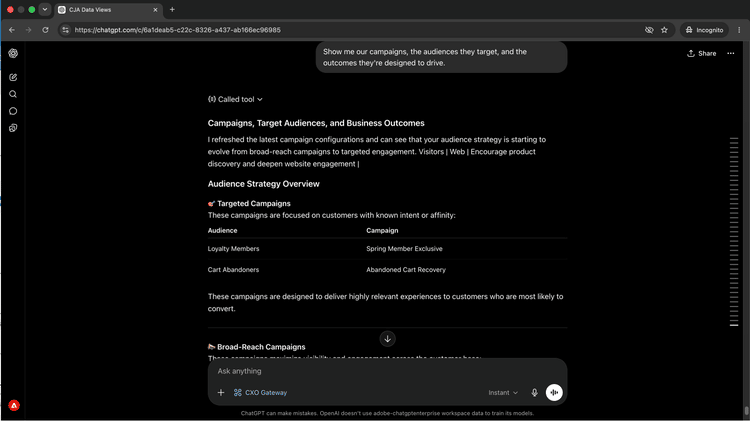Image resolution: width=750 pixels, height=421 pixels.
Task: Click the conversation minimap scrollbar
Action: pos(734,232)
